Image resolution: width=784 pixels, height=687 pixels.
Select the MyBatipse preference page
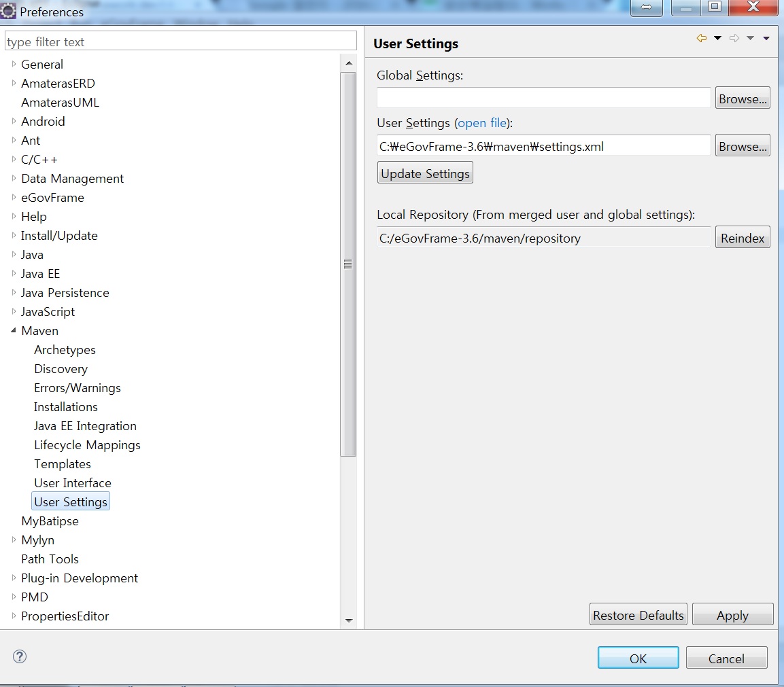pyautogui.click(x=50, y=521)
